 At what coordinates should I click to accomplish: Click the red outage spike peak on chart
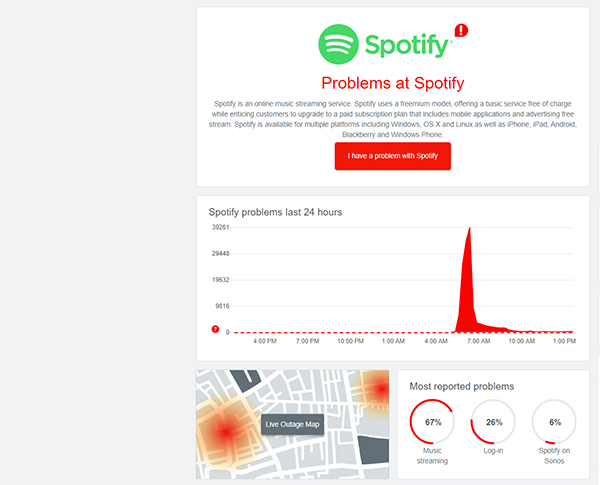[467, 232]
